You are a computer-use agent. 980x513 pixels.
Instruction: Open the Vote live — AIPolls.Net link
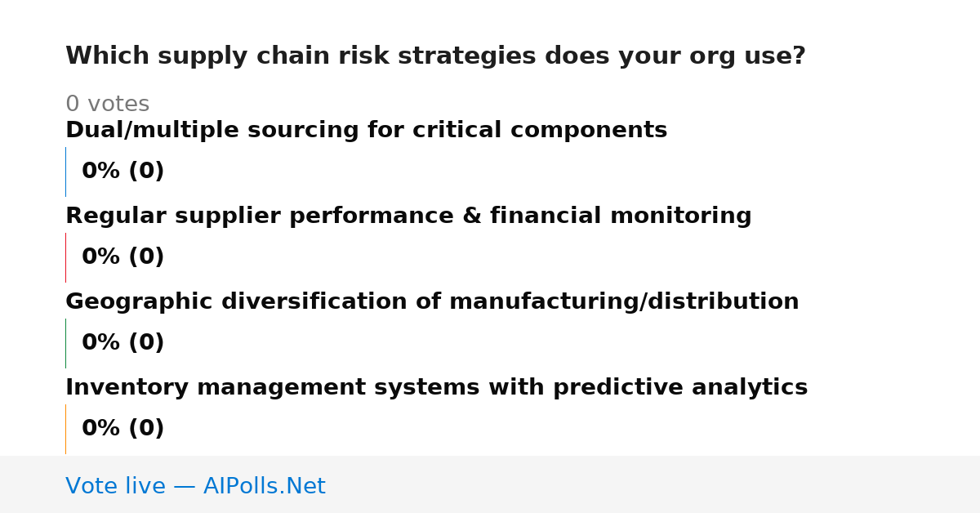[x=195, y=486]
